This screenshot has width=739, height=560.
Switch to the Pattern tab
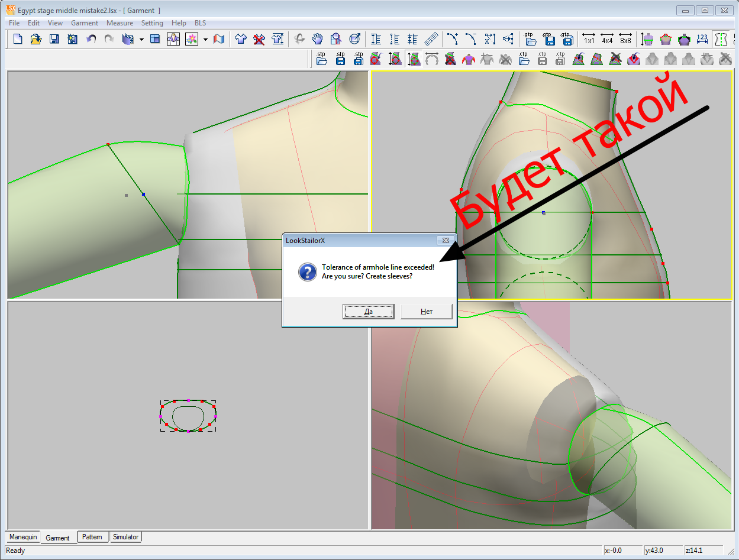click(92, 537)
